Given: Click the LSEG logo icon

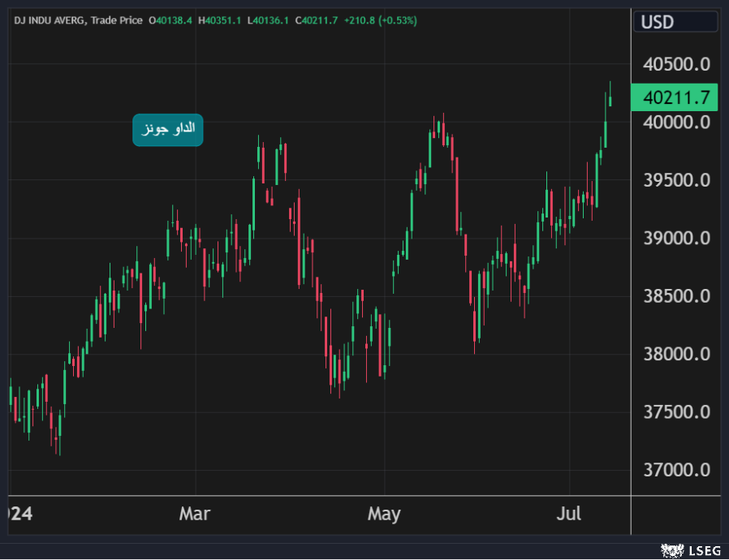Looking at the screenshot, I should (x=672, y=550).
